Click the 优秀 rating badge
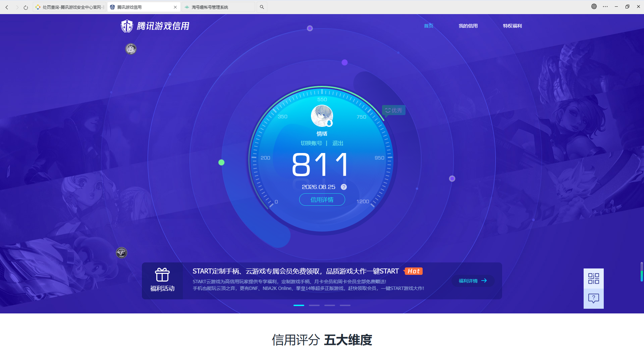Viewport: 644px width, 349px height. click(394, 110)
